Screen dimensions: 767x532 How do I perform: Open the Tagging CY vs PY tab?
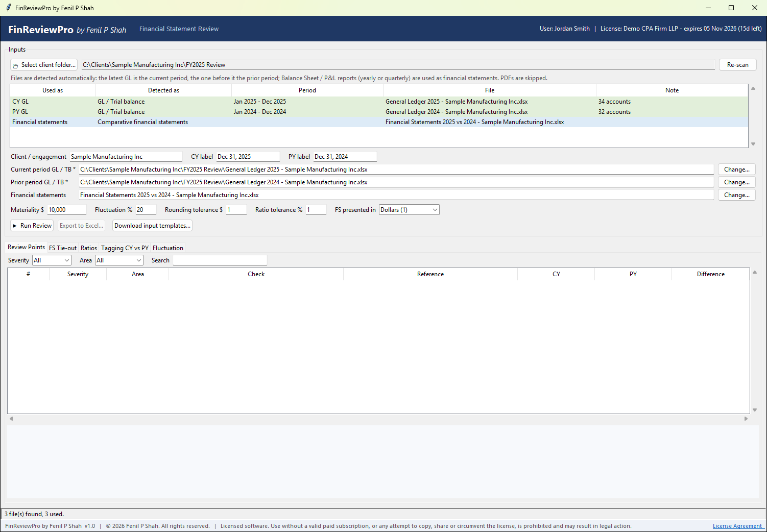tap(125, 248)
